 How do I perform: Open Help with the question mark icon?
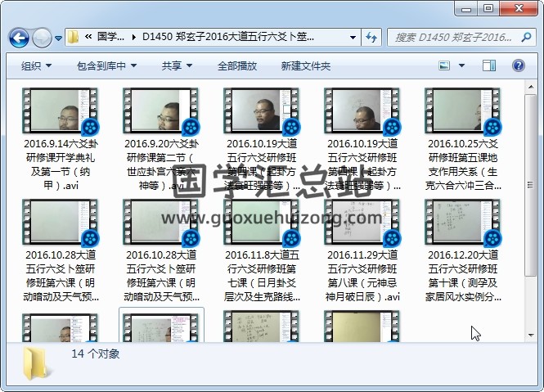519,65
